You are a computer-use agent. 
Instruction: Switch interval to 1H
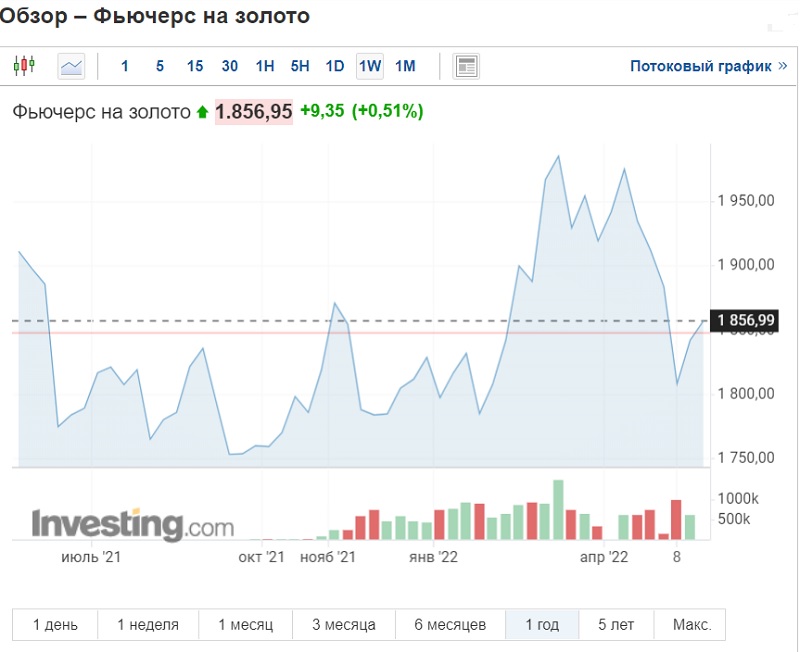[265, 66]
